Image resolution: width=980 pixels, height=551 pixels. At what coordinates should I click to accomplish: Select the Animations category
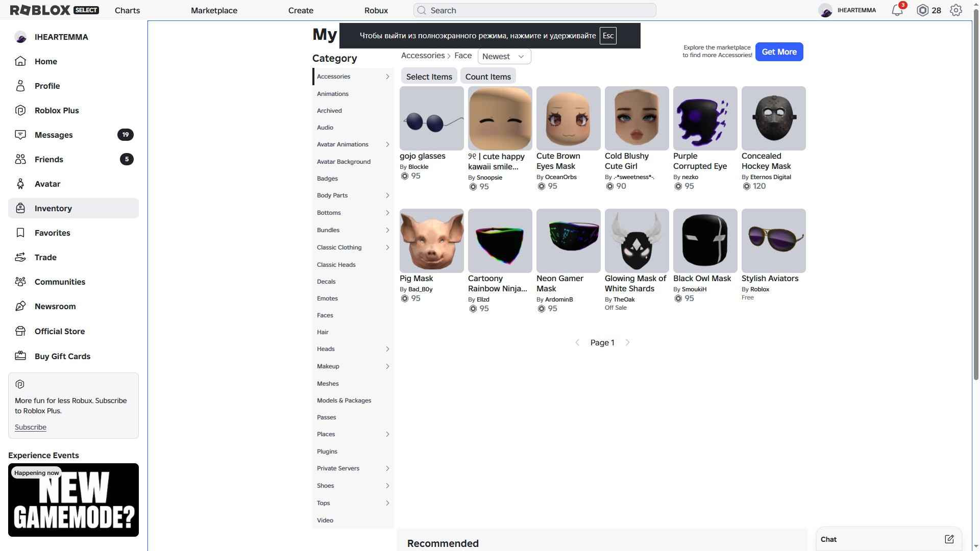333,94
